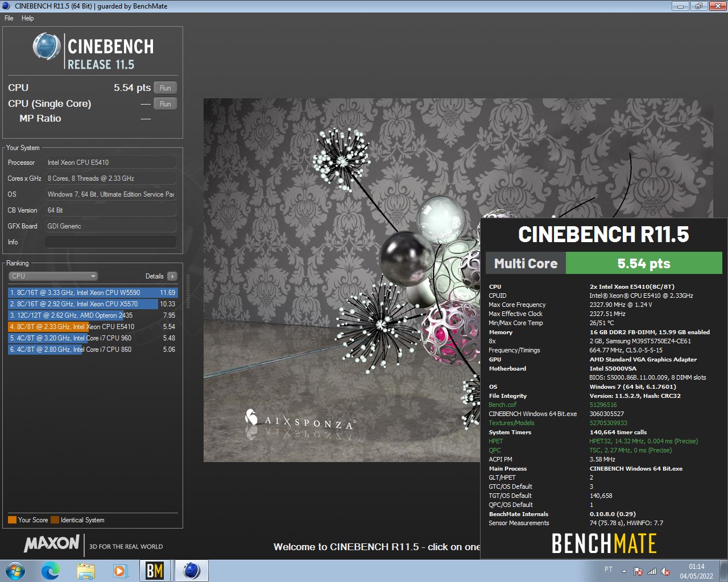Screen dimensions: 728x582
Task: Click into the Info input field
Action: click(111, 242)
